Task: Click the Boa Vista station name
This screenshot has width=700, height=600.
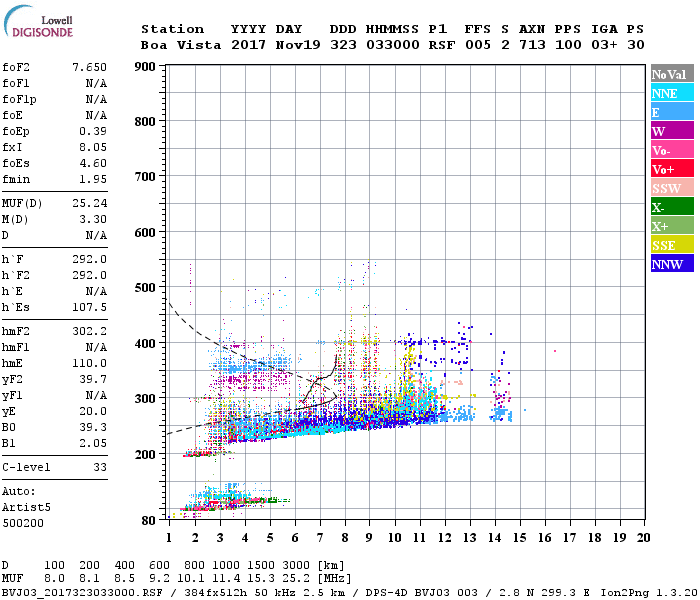Action: (181, 45)
